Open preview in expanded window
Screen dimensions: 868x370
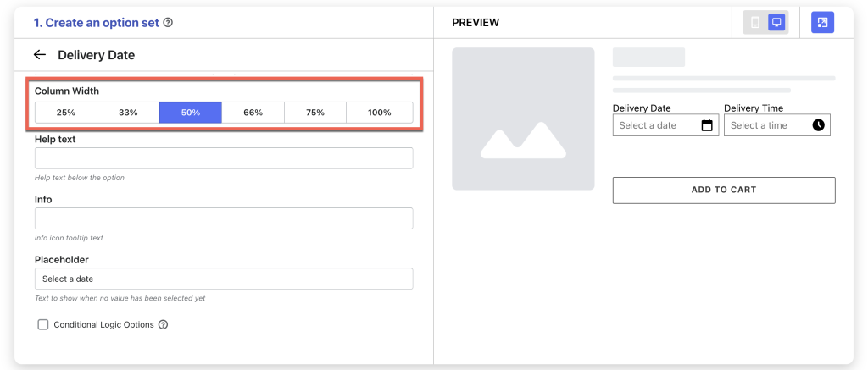822,23
